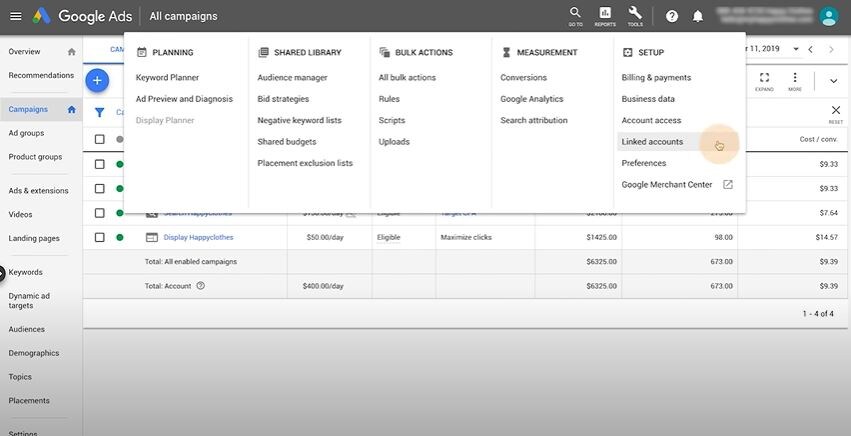Open Uploads under Bulk Actions
This screenshot has width=851, height=436.
coord(394,142)
